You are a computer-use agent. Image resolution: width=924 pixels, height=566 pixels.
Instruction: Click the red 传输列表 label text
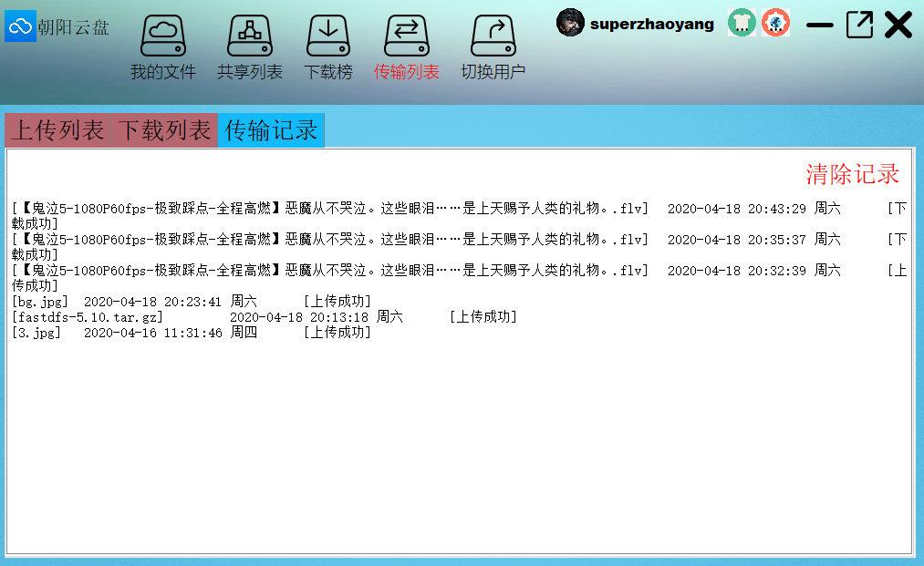(x=407, y=72)
